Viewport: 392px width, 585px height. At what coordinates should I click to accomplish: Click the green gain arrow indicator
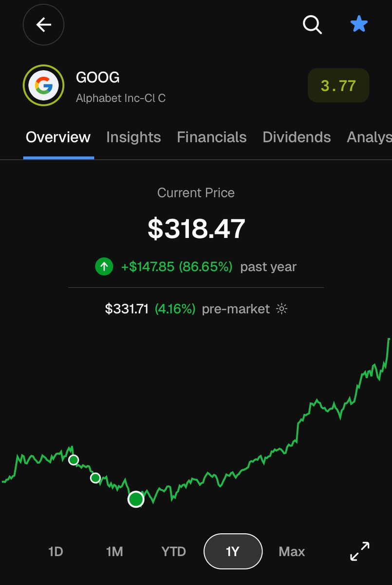[x=104, y=267]
